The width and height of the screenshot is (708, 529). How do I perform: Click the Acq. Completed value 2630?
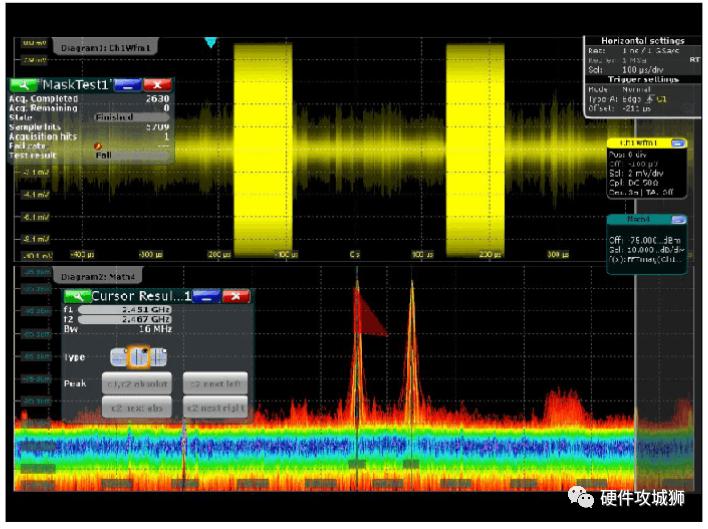(157, 98)
